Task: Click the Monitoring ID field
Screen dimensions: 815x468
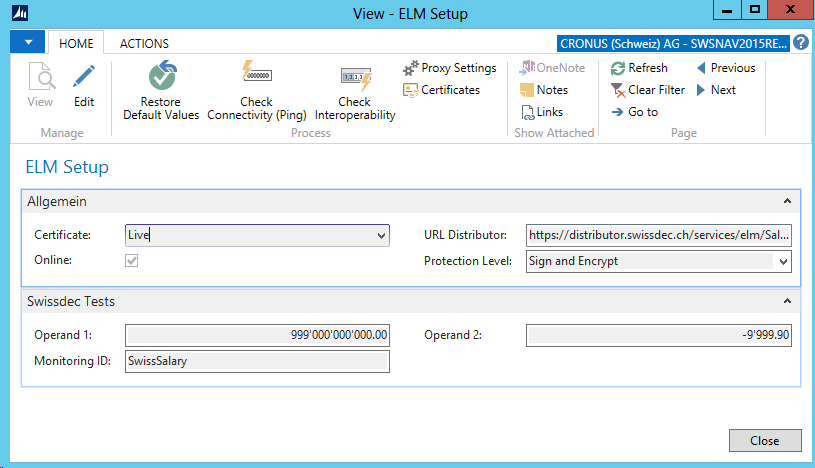Action: click(257, 361)
